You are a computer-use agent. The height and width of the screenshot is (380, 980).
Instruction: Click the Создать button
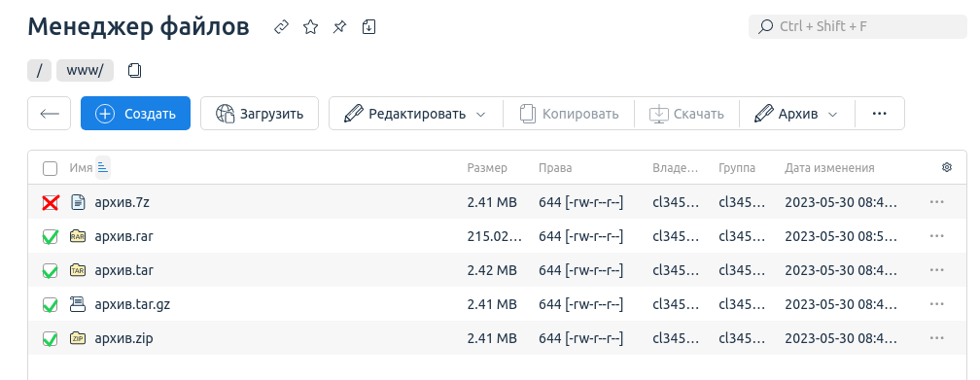point(136,113)
